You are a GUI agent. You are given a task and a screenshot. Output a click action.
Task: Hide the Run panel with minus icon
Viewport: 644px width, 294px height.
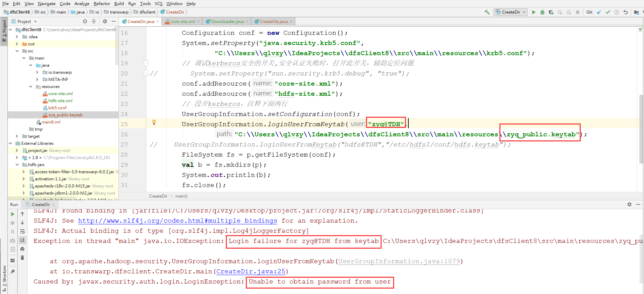tap(638, 204)
